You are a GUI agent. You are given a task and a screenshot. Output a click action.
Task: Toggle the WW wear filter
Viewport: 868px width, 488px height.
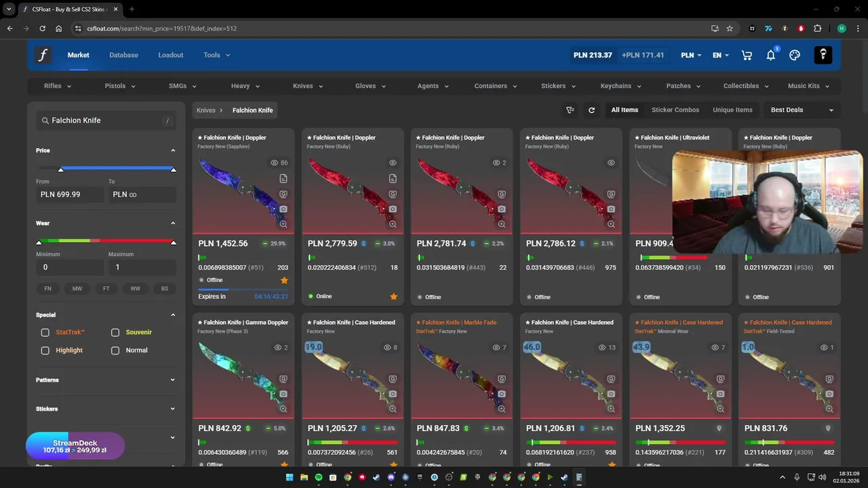(136, 289)
